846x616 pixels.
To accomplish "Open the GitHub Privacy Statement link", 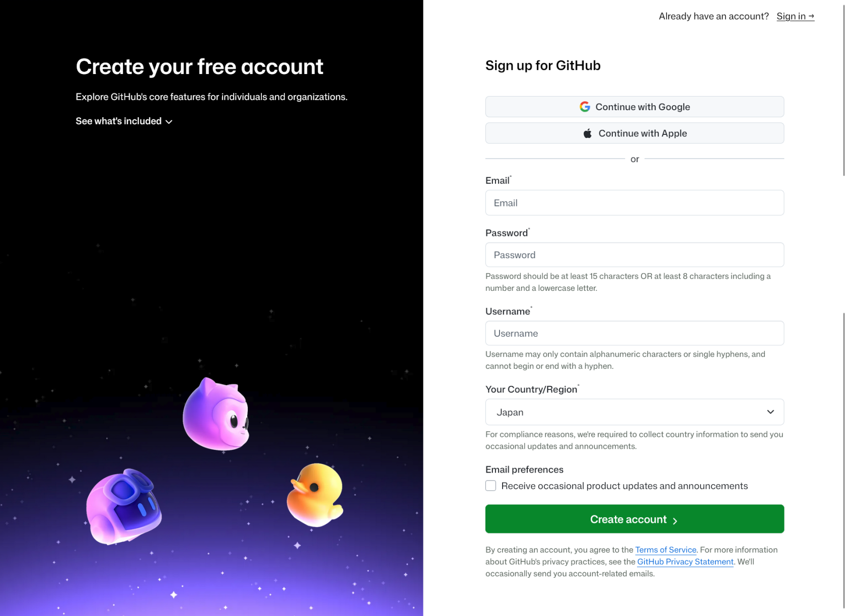I will tap(685, 562).
